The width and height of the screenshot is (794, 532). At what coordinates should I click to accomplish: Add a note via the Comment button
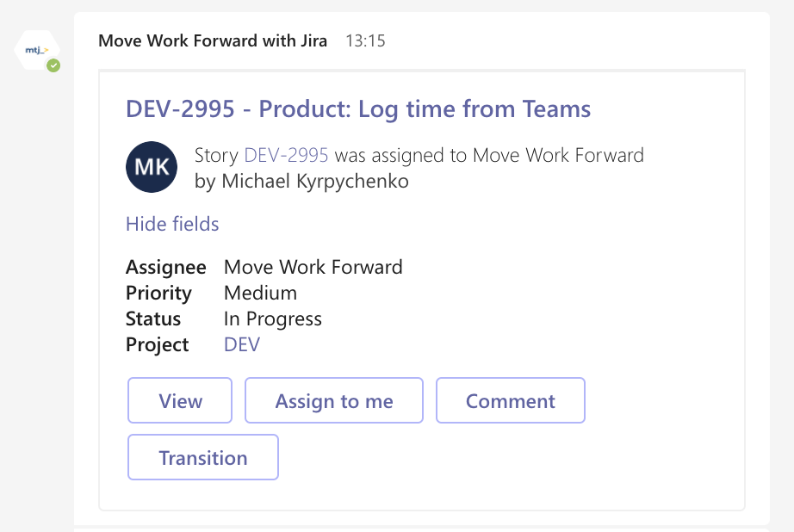point(511,400)
